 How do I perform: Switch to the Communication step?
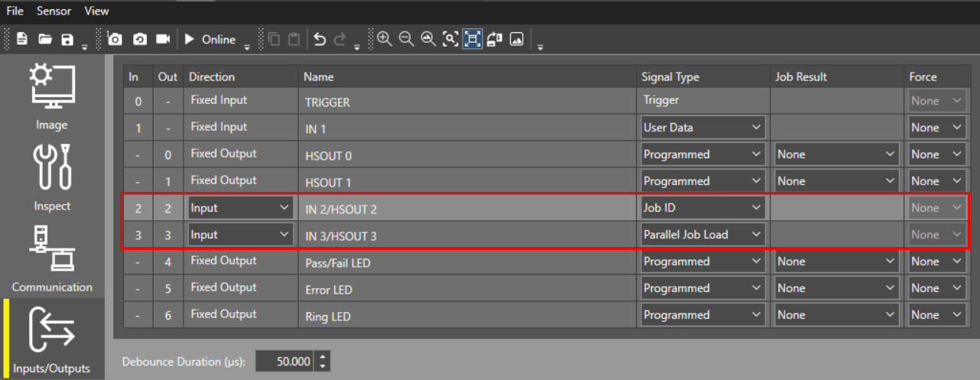tap(52, 258)
